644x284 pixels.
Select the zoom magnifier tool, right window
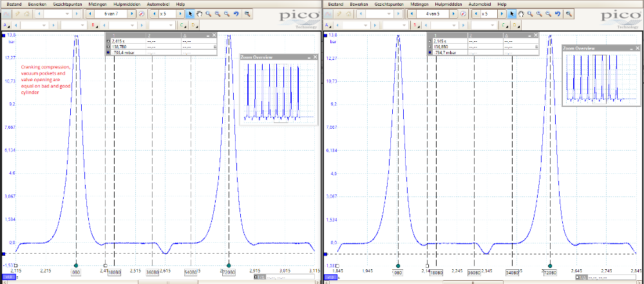click(530, 14)
